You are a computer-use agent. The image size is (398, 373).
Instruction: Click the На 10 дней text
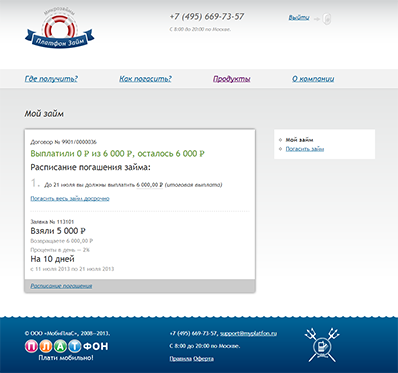52,259
